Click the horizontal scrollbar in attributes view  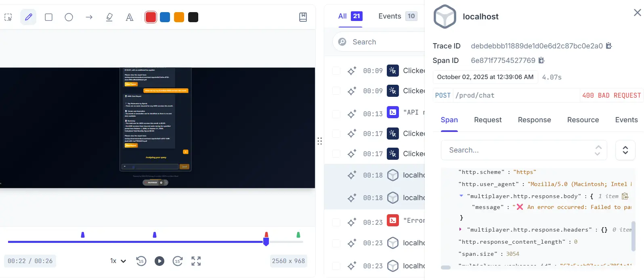point(446,267)
